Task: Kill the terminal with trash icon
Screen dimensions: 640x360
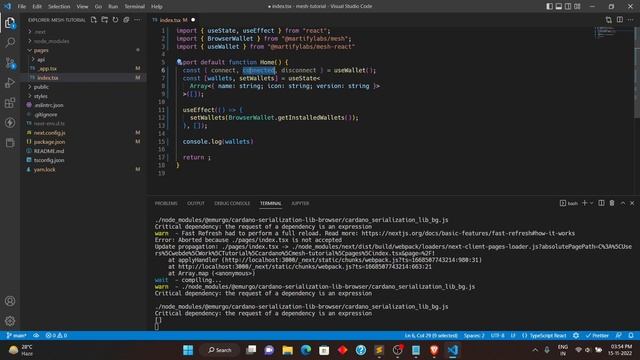Action: 612,203
